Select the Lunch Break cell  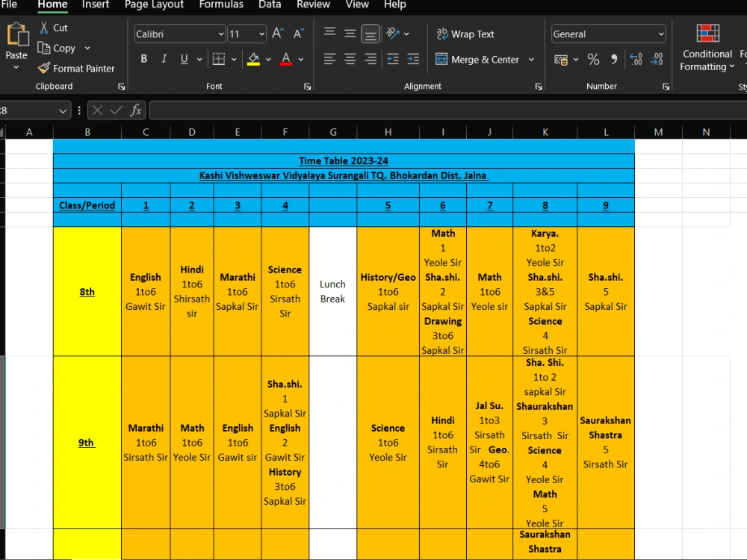[332, 291]
